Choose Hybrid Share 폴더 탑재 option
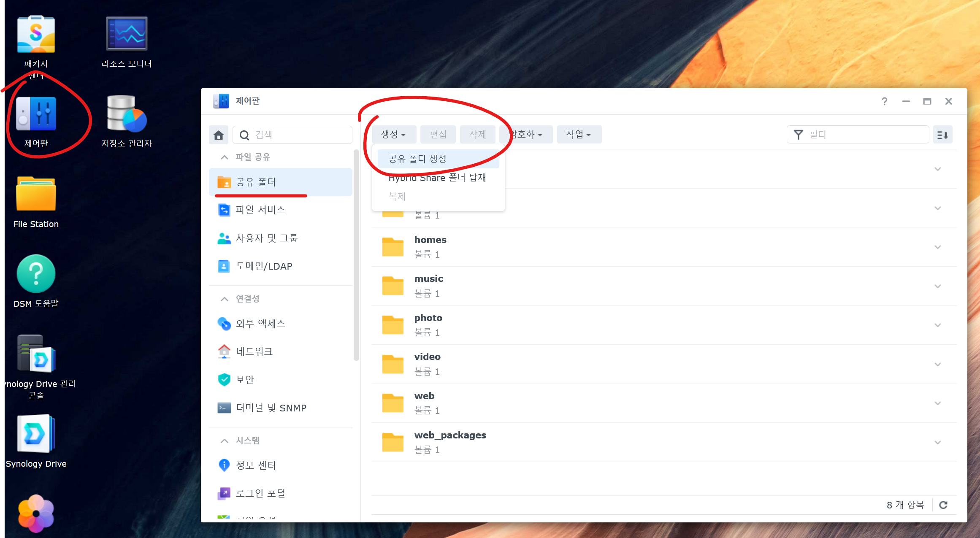 pos(437,178)
